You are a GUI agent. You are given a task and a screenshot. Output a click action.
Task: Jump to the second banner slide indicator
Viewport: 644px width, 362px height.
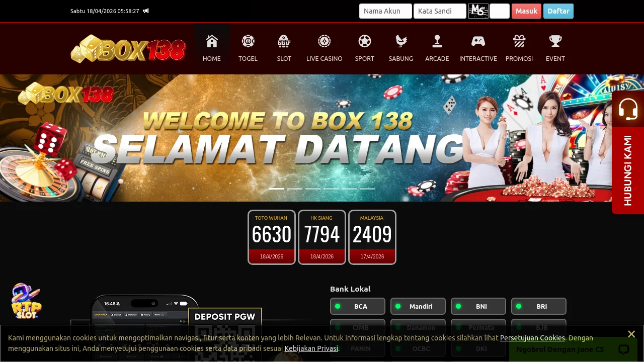click(295, 189)
